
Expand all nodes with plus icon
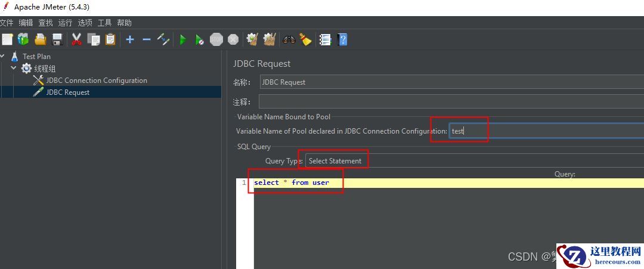pos(130,39)
